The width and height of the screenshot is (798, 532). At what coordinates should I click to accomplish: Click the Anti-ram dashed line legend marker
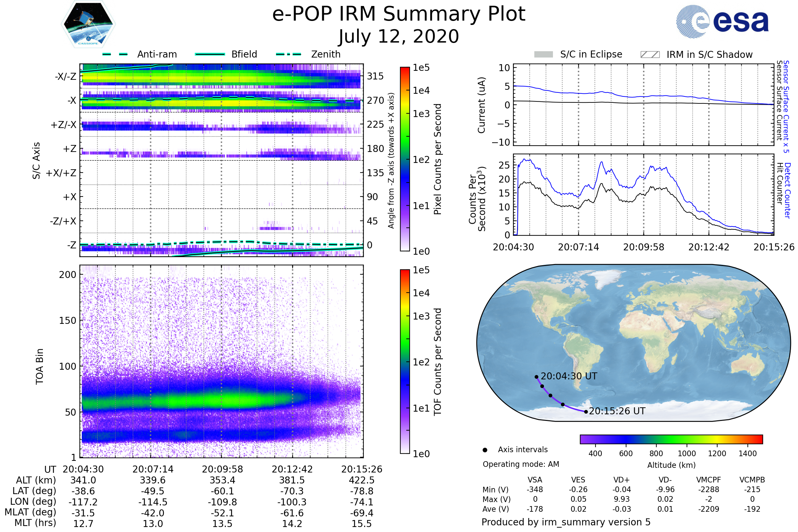(115, 54)
